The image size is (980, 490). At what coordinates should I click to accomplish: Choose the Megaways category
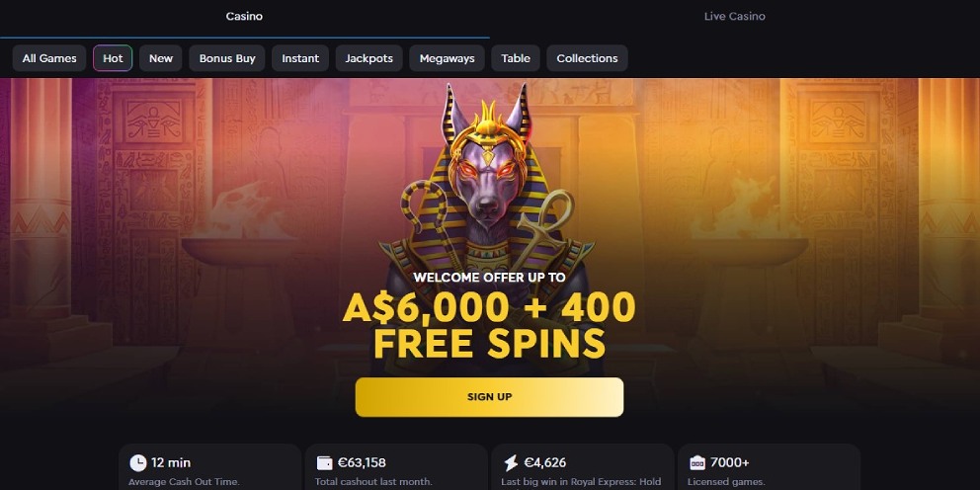tap(447, 58)
